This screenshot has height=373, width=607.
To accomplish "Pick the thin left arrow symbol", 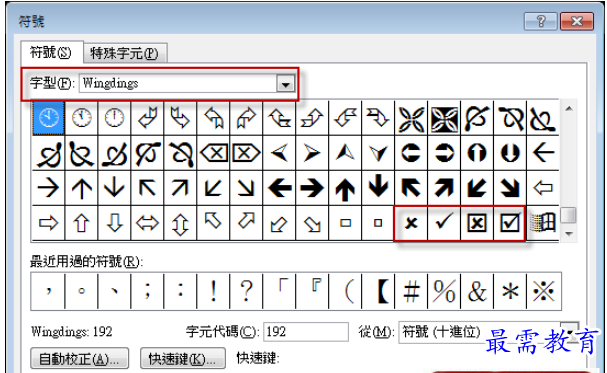I will [543, 153].
